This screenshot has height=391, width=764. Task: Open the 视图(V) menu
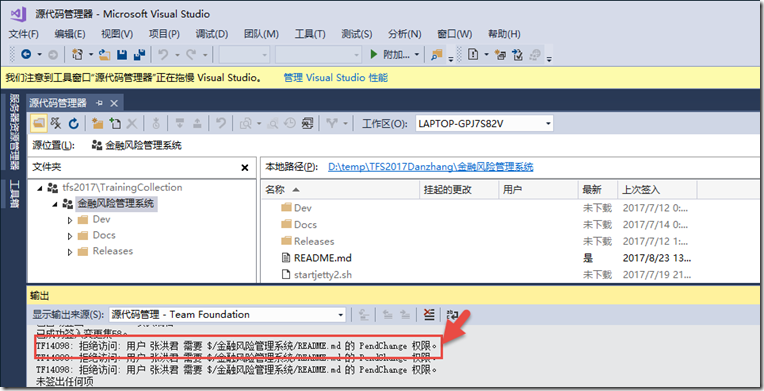tap(117, 34)
